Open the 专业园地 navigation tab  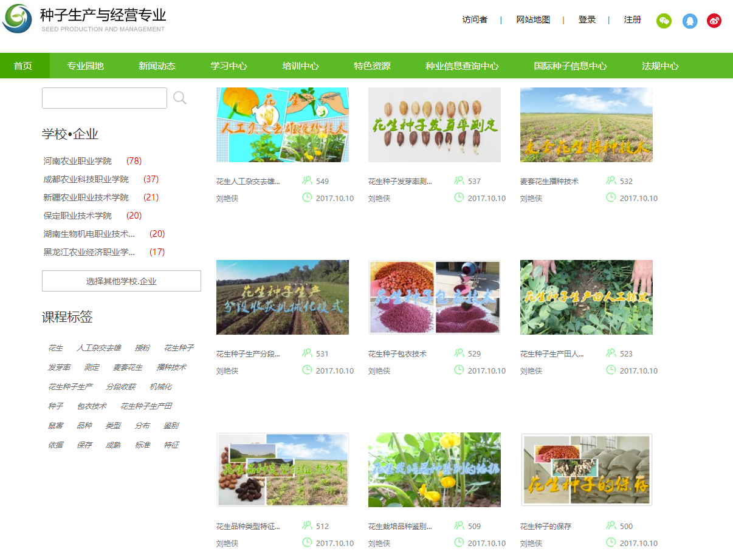click(85, 66)
